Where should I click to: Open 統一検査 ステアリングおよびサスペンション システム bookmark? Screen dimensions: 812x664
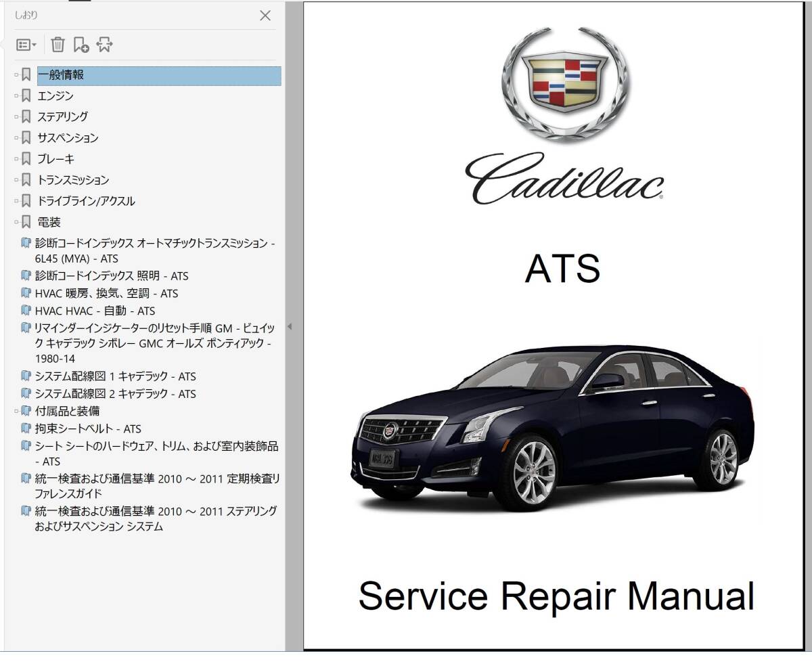(x=156, y=518)
